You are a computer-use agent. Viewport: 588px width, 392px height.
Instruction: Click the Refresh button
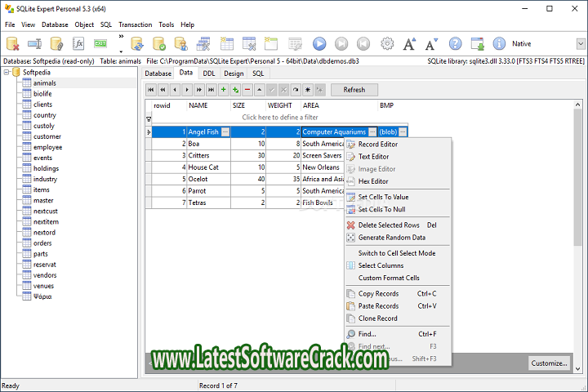coord(354,90)
